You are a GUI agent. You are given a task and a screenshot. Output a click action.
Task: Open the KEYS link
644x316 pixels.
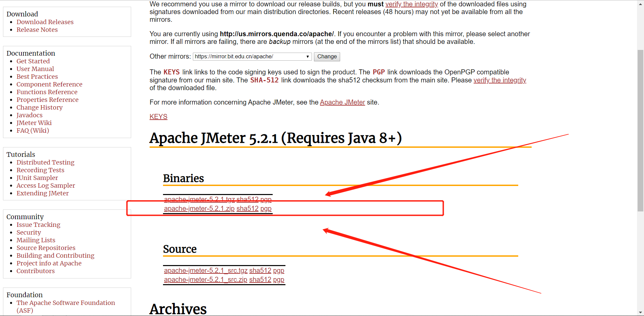(158, 117)
